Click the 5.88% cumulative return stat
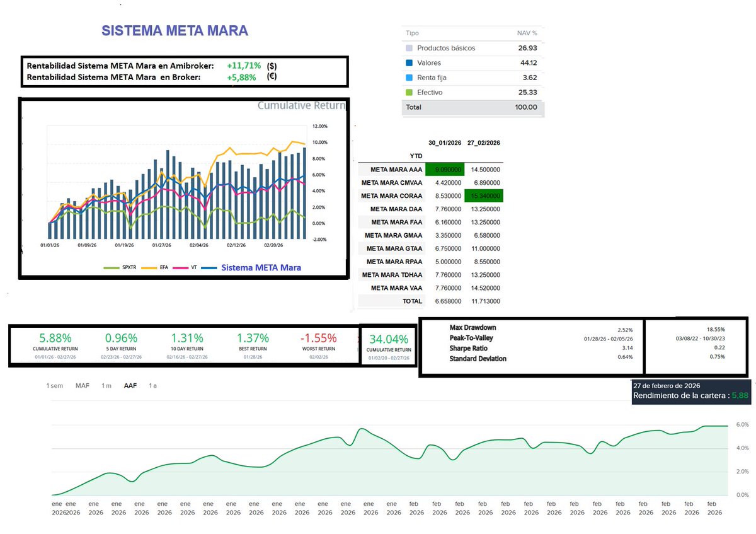Image resolution: width=756 pixels, height=534 pixels. 55,338
